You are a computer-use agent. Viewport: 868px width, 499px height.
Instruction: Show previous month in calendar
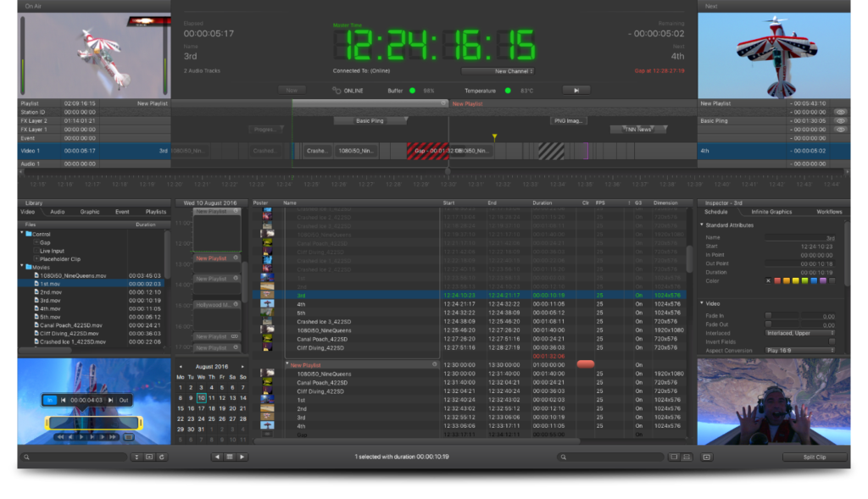[181, 367]
